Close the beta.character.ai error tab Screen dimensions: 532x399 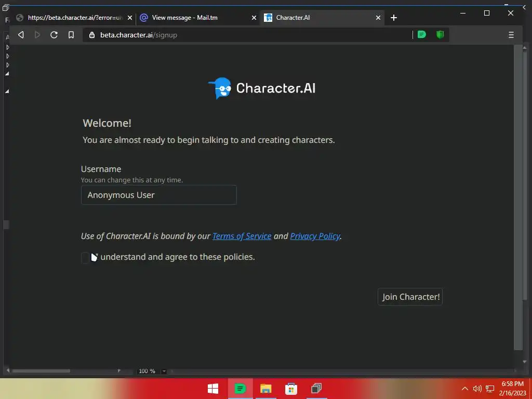point(129,18)
